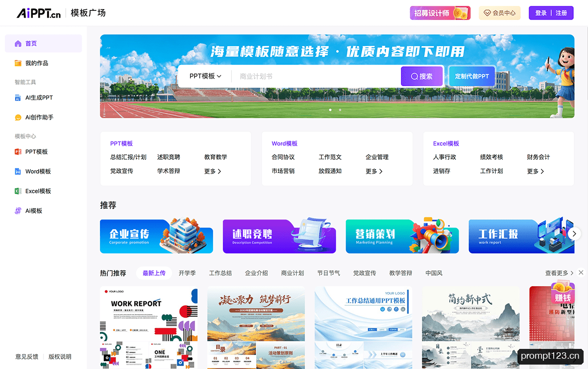The width and height of the screenshot is (588, 369).
Task: Switch to the 开学季 tab
Action: pyautogui.click(x=187, y=273)
